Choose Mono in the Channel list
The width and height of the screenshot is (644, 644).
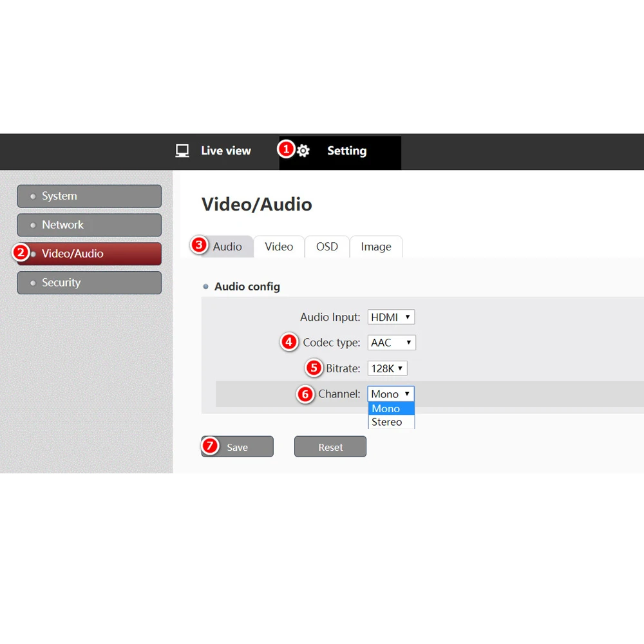point(392,409)
